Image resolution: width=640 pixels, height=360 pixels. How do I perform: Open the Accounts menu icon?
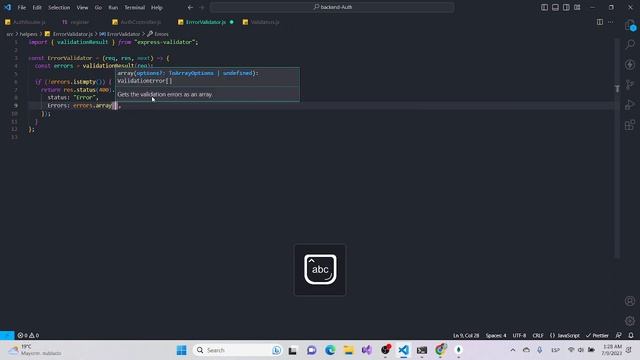(630, 301)
